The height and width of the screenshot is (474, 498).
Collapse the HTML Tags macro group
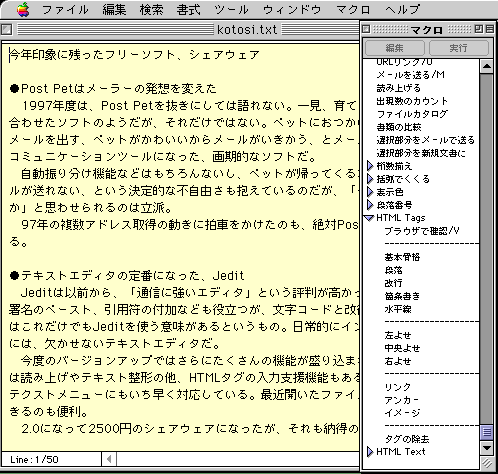369,218
